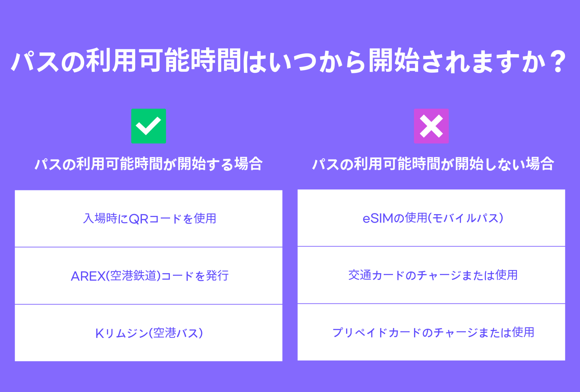Click the (空港鉄道) parenthetical text
Image resolution: width=580 pixels, height=392 pixels.
coord(133,276)
